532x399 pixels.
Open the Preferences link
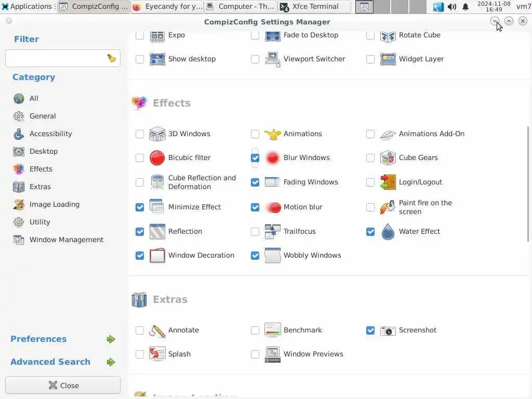pos(38,339)
